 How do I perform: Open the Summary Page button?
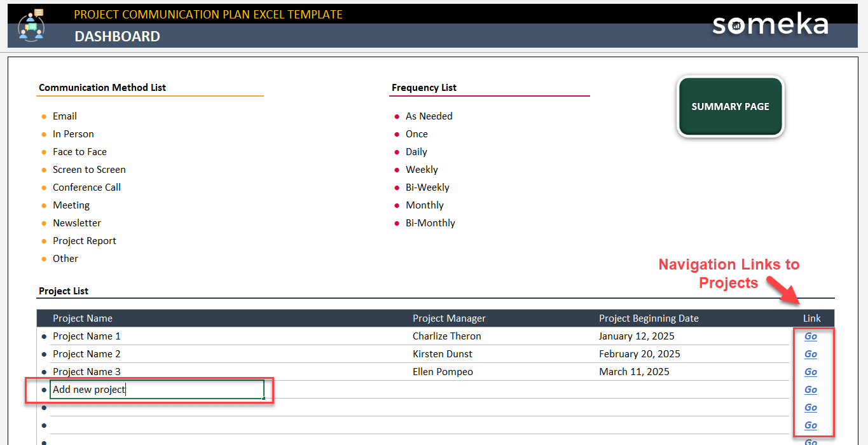click(x=730, y=107)
